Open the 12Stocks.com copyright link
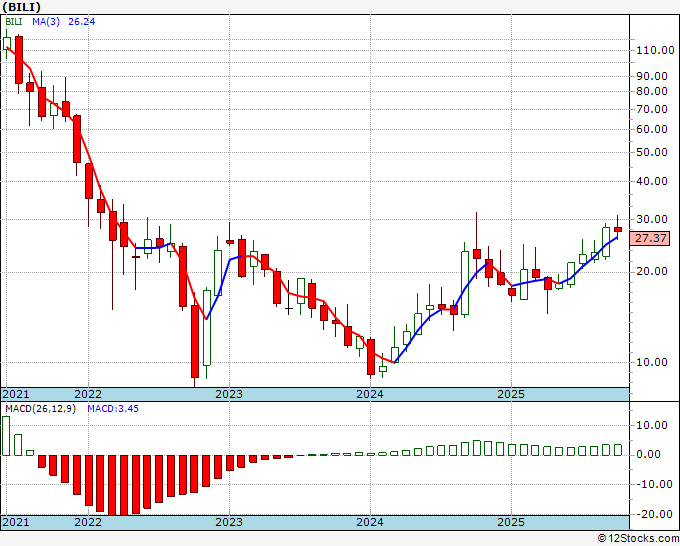Image resolution: width=680 pixels, height=546 pixels. click(638, 539)
